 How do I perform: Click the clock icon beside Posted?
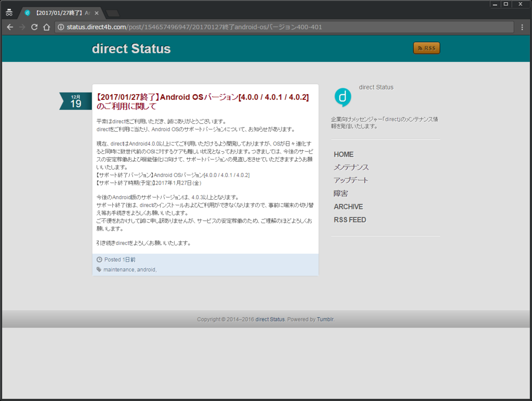click(99, 260)
